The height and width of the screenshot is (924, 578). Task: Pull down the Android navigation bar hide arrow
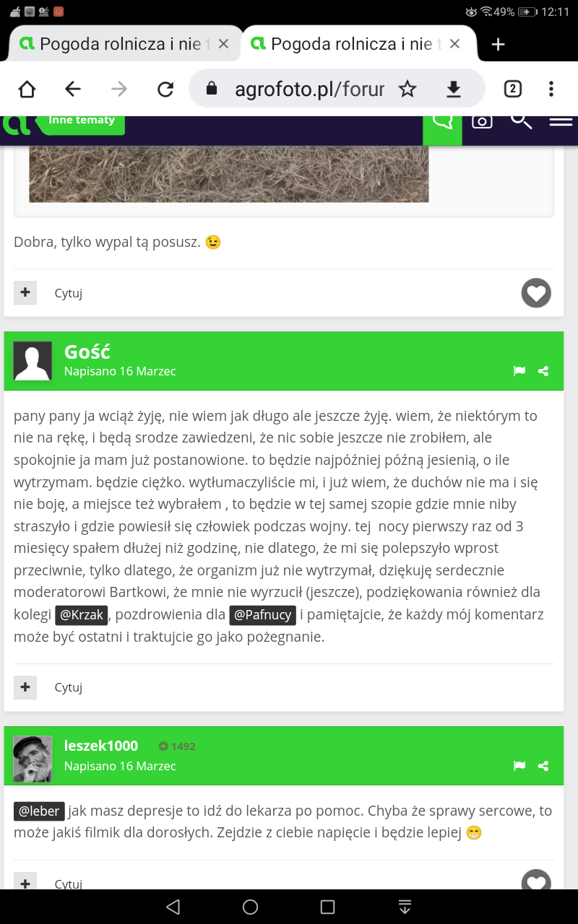405,907
